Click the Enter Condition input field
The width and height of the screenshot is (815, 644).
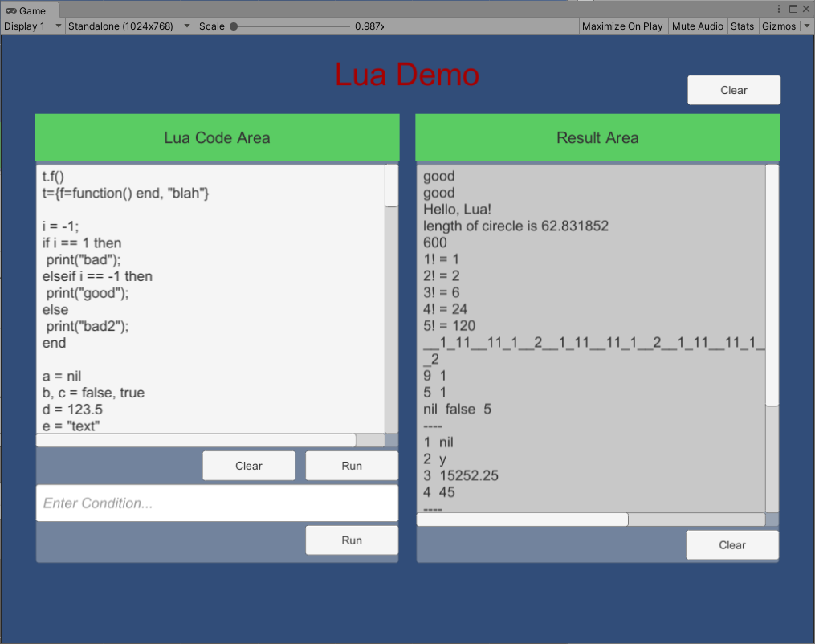[x=218, y=503]
